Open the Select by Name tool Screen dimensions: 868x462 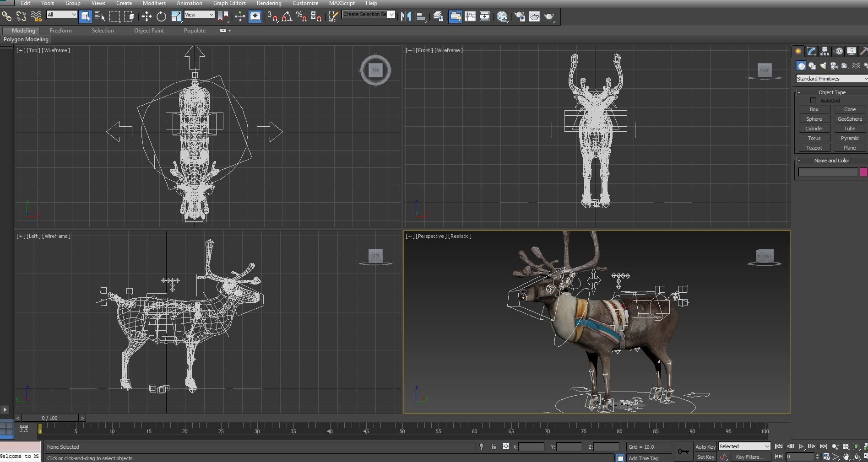[100, 16]
